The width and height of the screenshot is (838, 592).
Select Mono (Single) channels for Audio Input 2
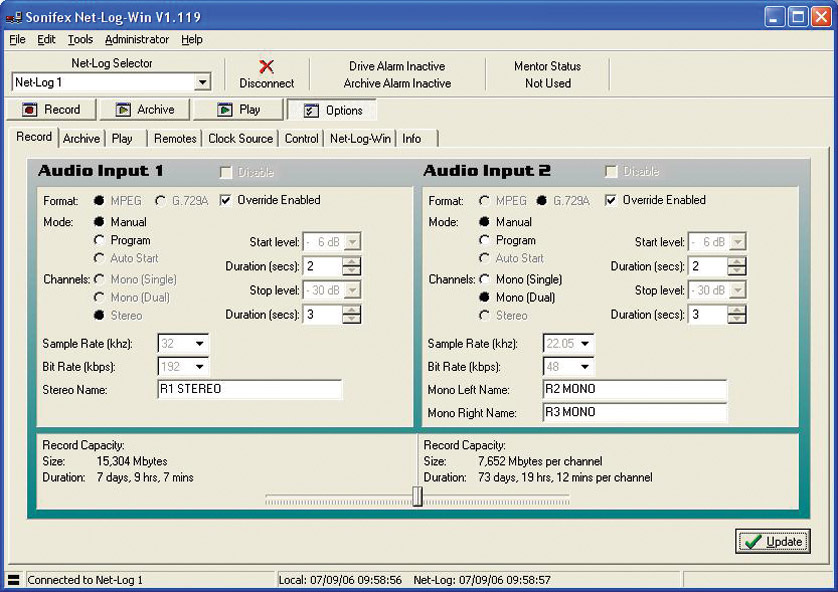[486, 279]
